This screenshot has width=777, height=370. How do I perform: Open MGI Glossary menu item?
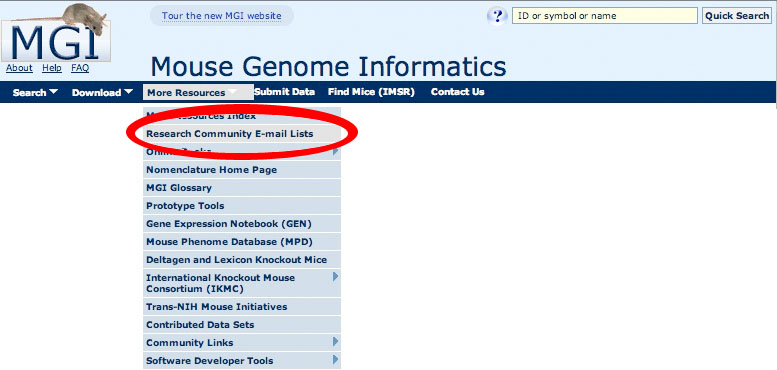point(242,188)
